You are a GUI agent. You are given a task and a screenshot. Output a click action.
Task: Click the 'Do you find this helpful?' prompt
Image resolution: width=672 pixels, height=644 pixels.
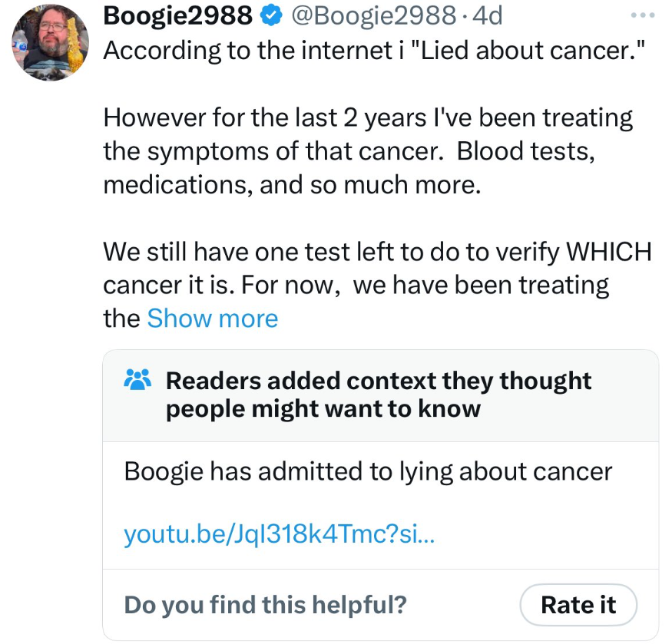[265, 605]
